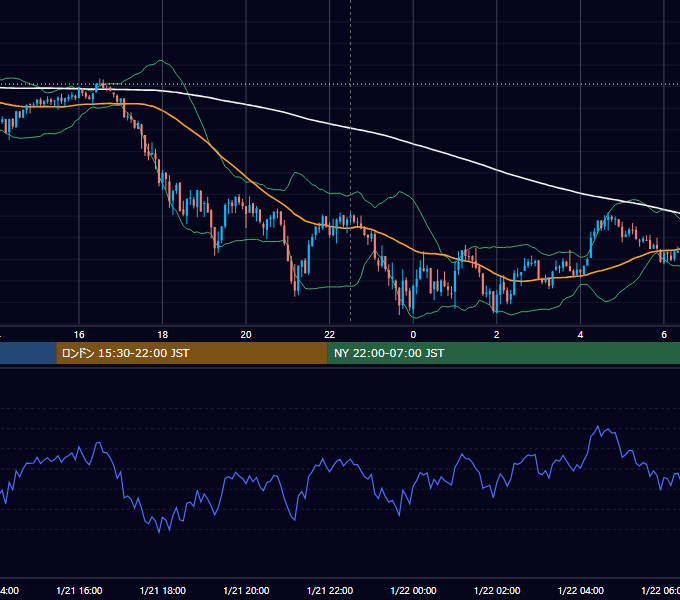Click the candlestick low at 2:00
680x600 pixels.
point(496,309)
